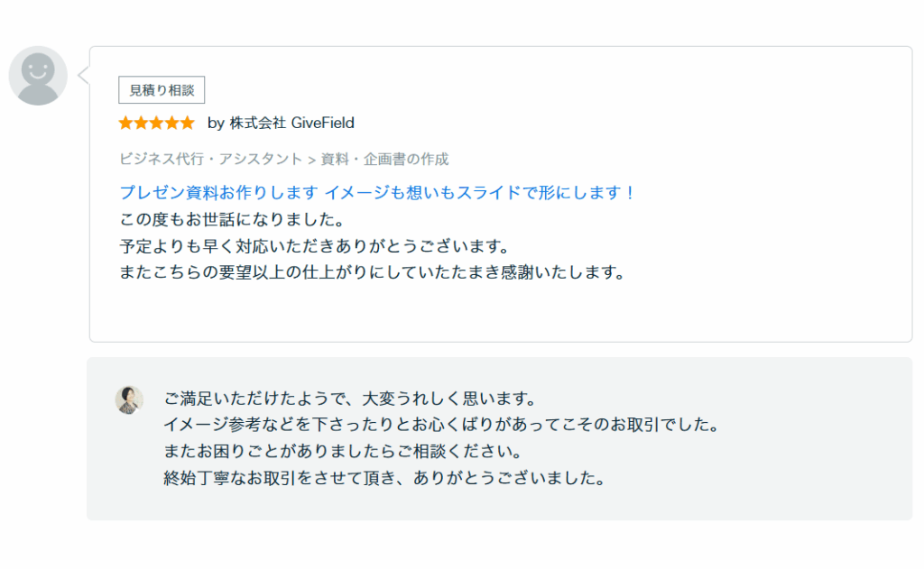
Task: Click the second orange rating star
Action: pyautogui.click(x=141, y=124)
